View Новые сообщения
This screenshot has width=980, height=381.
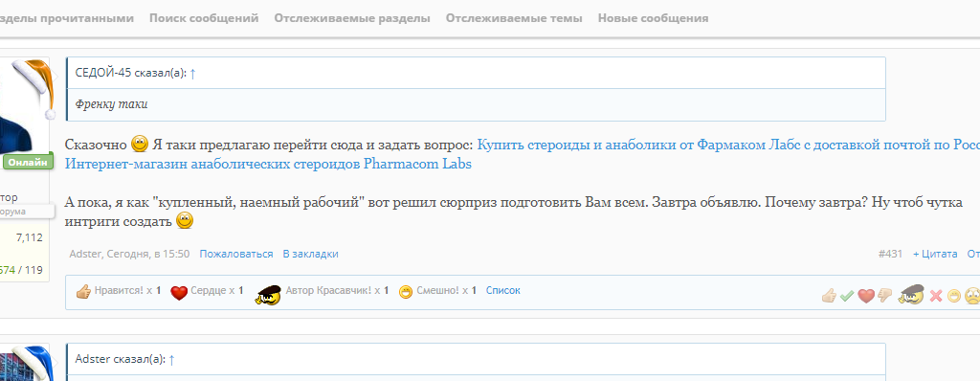pos(653,18)
